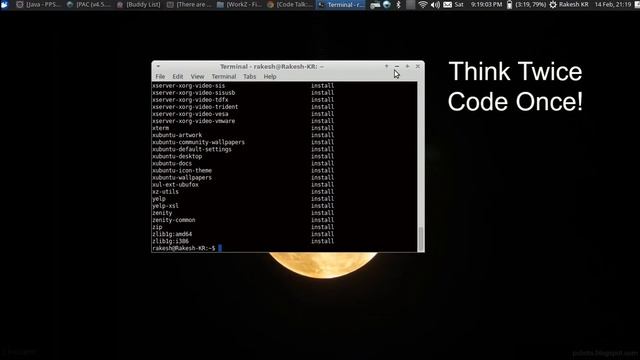Click the Terminal taskbar button
The width and height of the screenshot is (640, 360).
pos(340,4)
